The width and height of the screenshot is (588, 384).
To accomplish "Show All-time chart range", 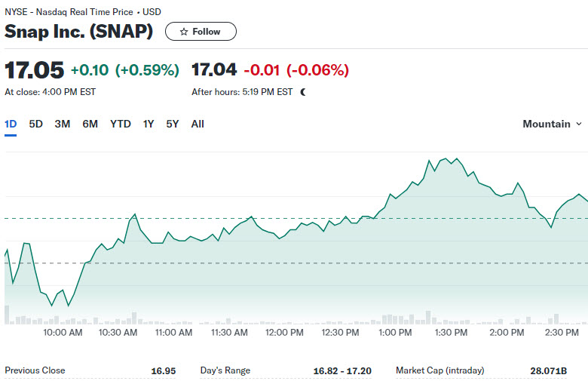I will click(x=198, y=124).
